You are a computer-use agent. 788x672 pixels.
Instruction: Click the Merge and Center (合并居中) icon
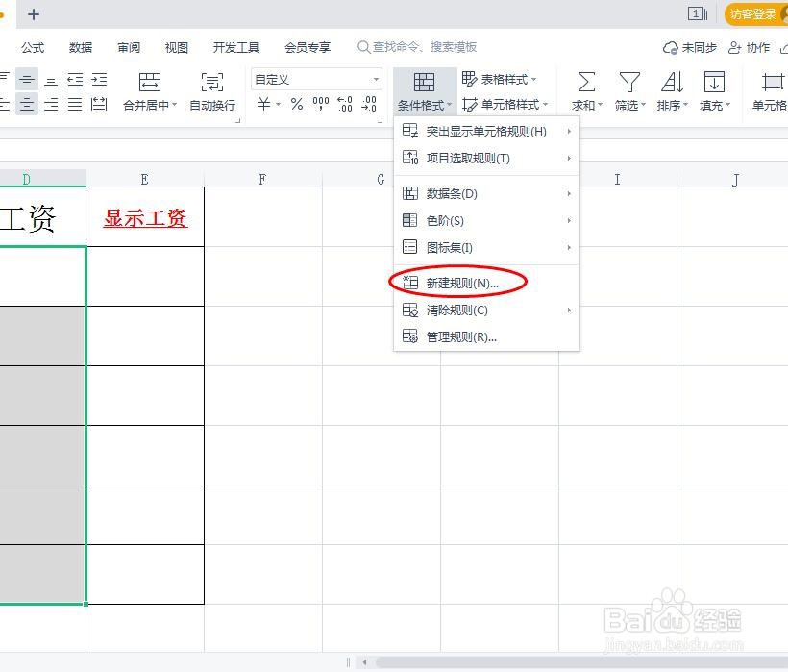150,82
